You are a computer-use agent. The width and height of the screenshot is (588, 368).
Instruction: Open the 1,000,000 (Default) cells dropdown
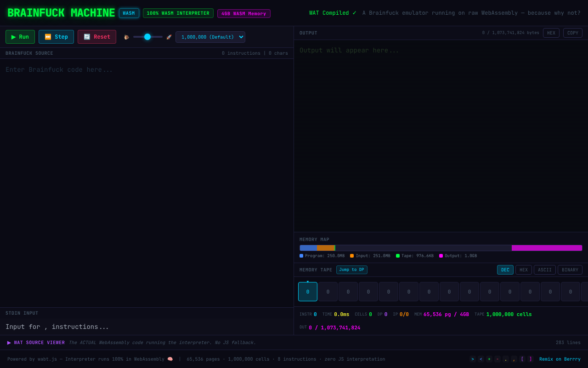(x=210, y=37)
